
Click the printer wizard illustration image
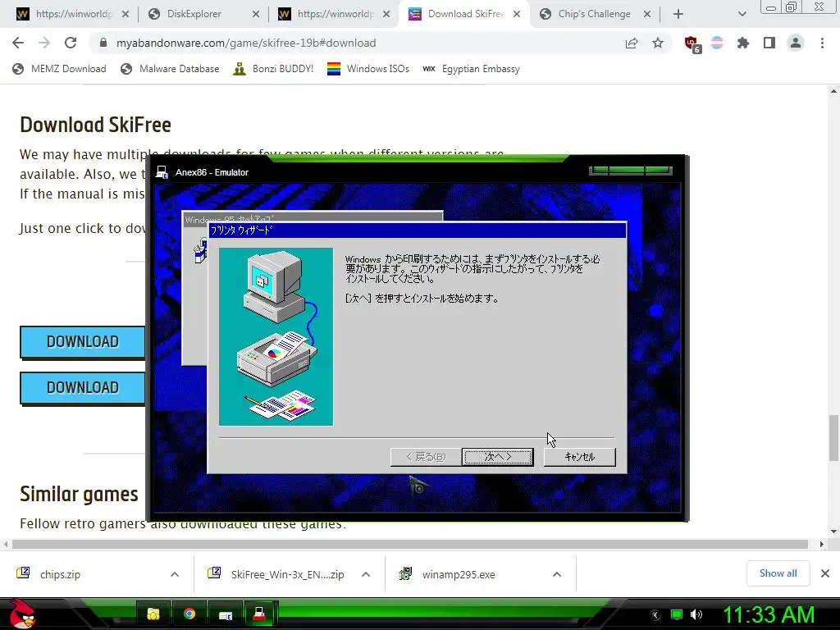pyautogui.click(x=276, y=336)
